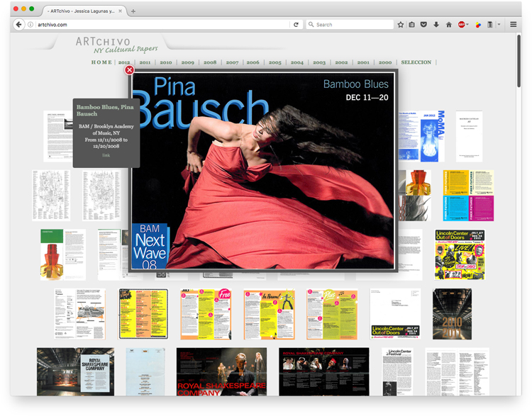
Task: Open Royal Shakespeare Company hall photo thumbnail
Action: pos(75,371)
